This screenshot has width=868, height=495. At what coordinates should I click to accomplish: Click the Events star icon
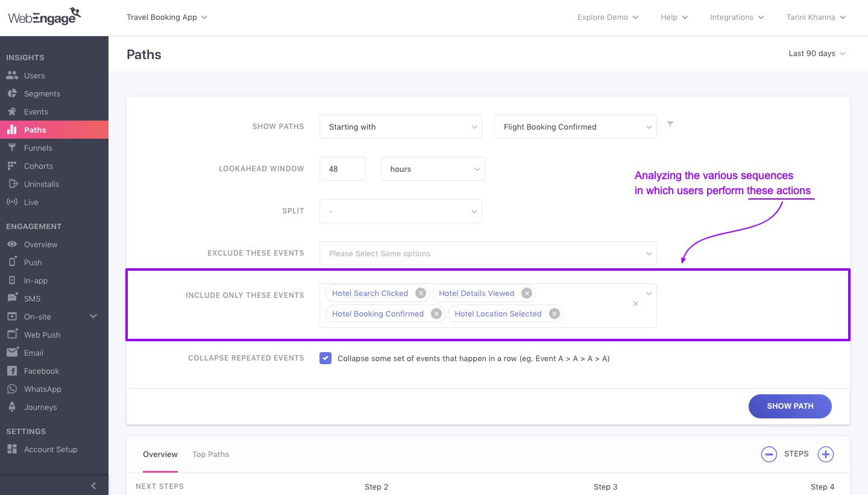[12, 112]
